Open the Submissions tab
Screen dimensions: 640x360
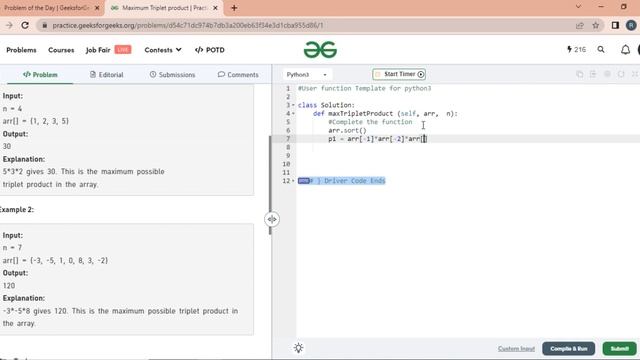pos(172,75)
